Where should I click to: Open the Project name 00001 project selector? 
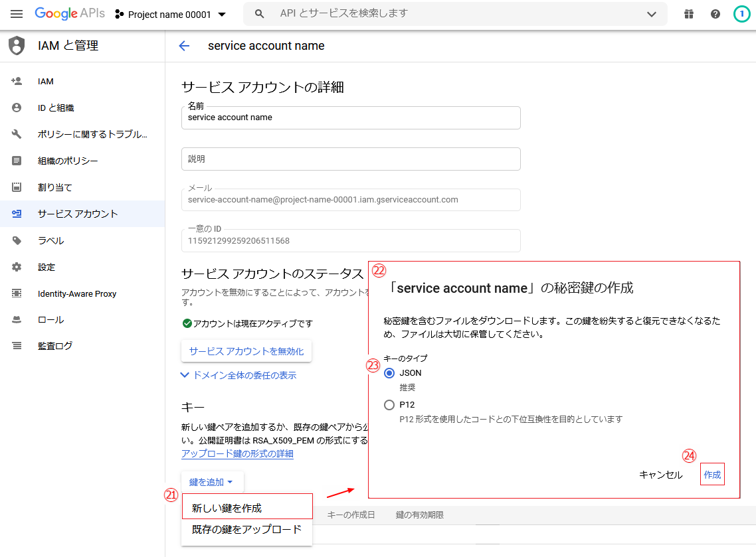pos(171,15)
